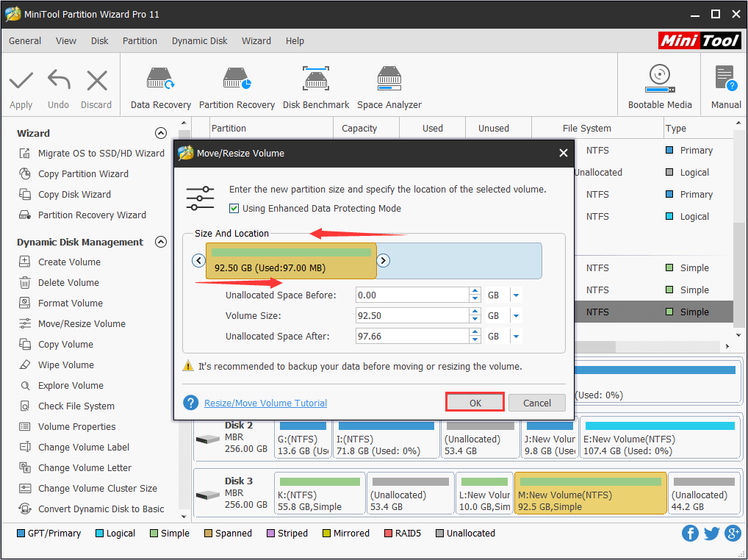748x560 pixels.
Task: Open the Disk menu
Action: (100, 40)
